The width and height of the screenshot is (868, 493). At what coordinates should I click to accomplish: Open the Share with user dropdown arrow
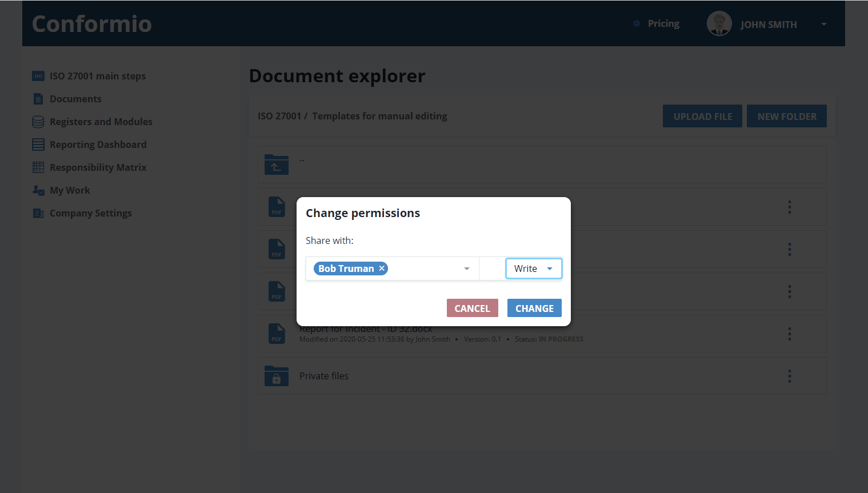click(x=467, y=268)
